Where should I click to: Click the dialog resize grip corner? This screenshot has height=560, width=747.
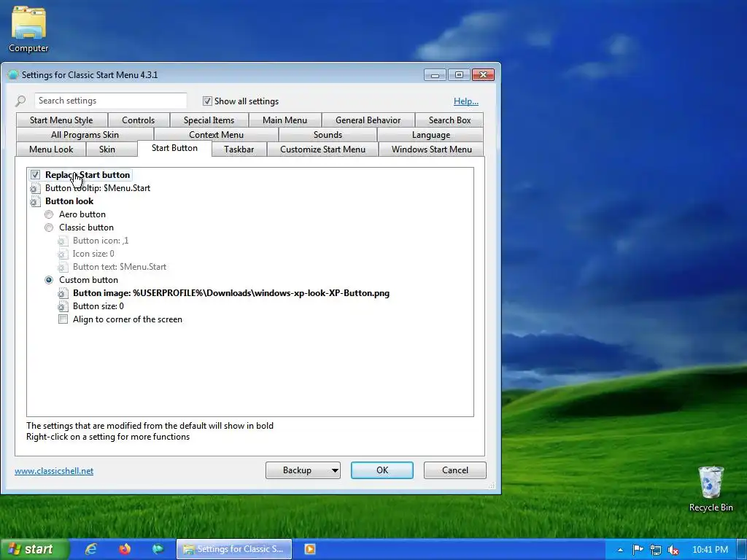click(492, 485)
